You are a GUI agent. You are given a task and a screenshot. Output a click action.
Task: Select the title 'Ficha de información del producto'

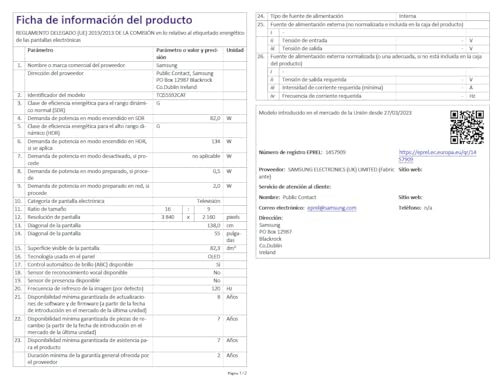[x=104, y=20]
